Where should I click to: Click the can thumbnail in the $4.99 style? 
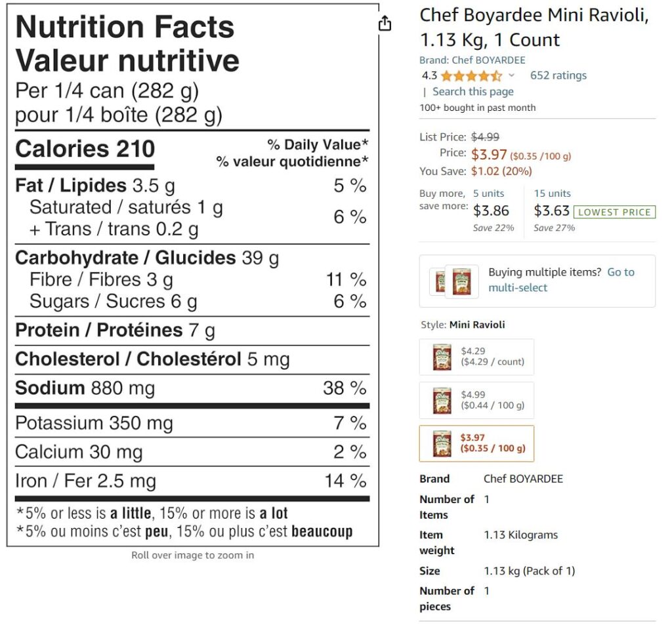click(442, 400)
